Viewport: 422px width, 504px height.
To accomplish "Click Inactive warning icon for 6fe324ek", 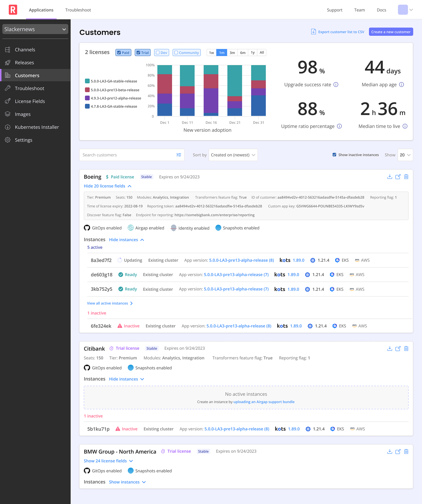I will click(120, 326).
